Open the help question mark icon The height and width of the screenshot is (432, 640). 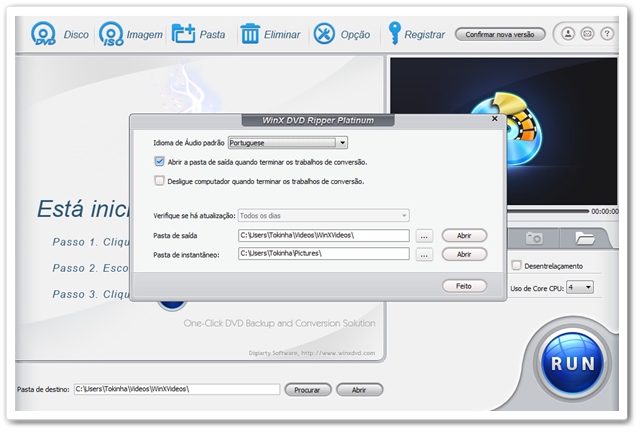[x=607, y=33]
